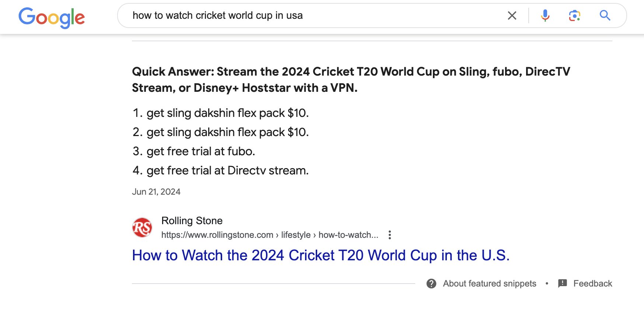Click the 'Jun 21, 2024' date
The image size is (644, 309).
pos(156,192)
